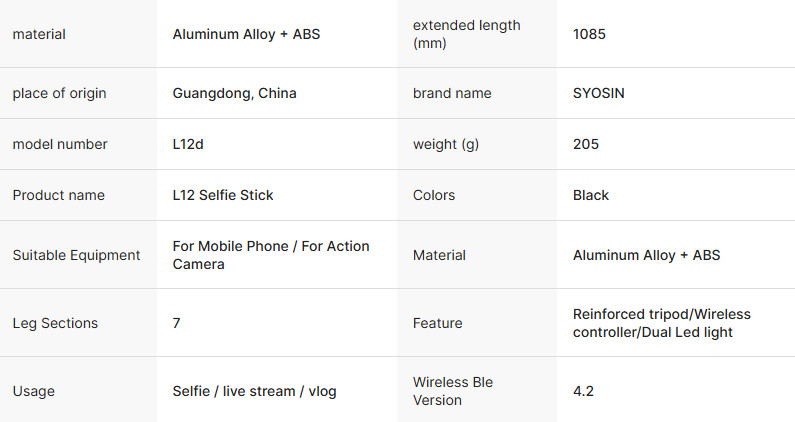Select the Black color value
Screen dimensions: 795x422
(x=591, y=195)
